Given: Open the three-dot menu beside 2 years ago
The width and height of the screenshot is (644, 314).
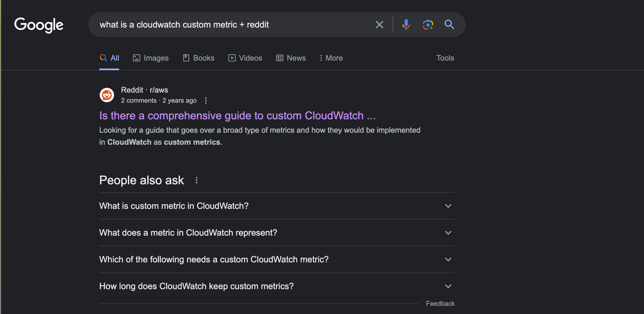Looking at the screenshot, I should [x=206, y=100].
